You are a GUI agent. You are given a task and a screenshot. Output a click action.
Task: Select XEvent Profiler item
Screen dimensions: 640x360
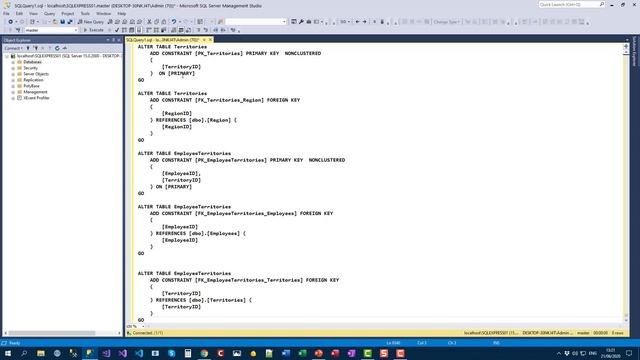coord(36,98)
